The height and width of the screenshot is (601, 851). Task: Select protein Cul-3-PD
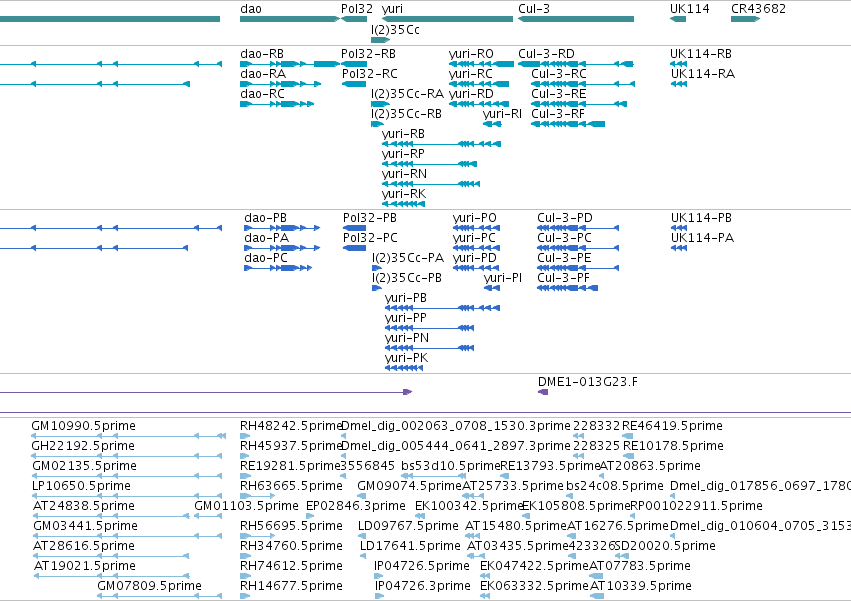point(578,228)
